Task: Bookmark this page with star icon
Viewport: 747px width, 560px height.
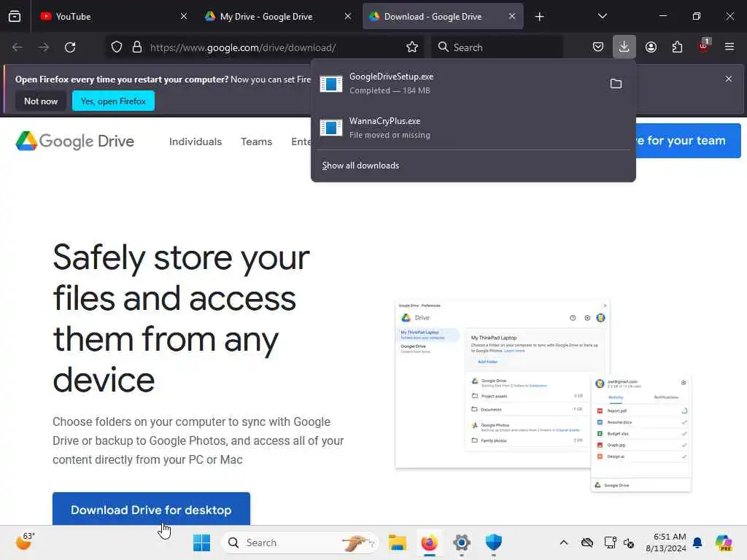Action: point(412,47)
